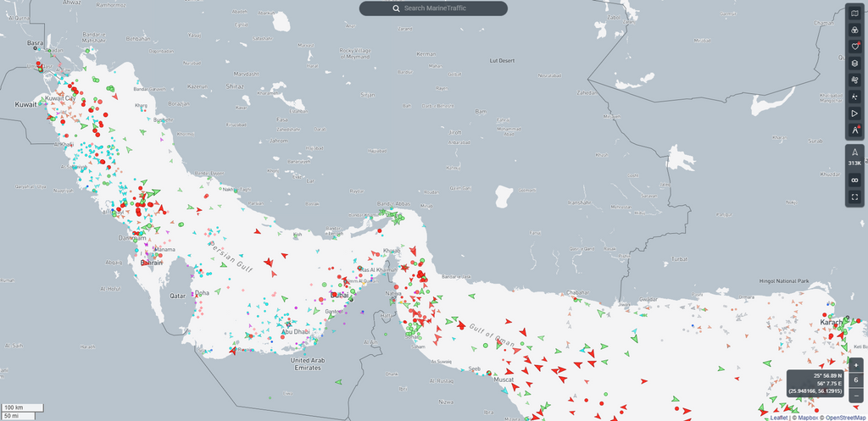Select the Doha city label
Image resolution: width=868 pixels, height=421 pixels.
[x=202, y=292]
